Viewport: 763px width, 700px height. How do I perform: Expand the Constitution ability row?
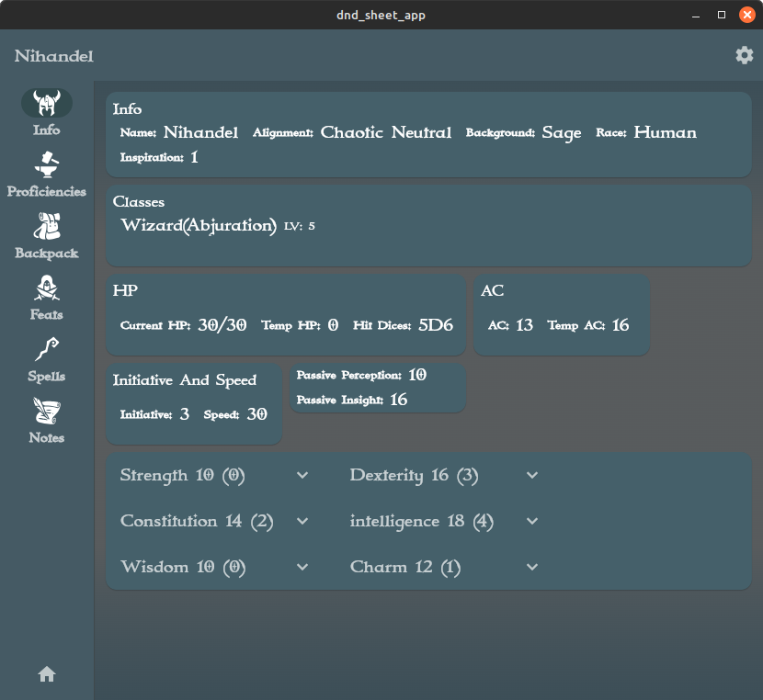[302, 521]
